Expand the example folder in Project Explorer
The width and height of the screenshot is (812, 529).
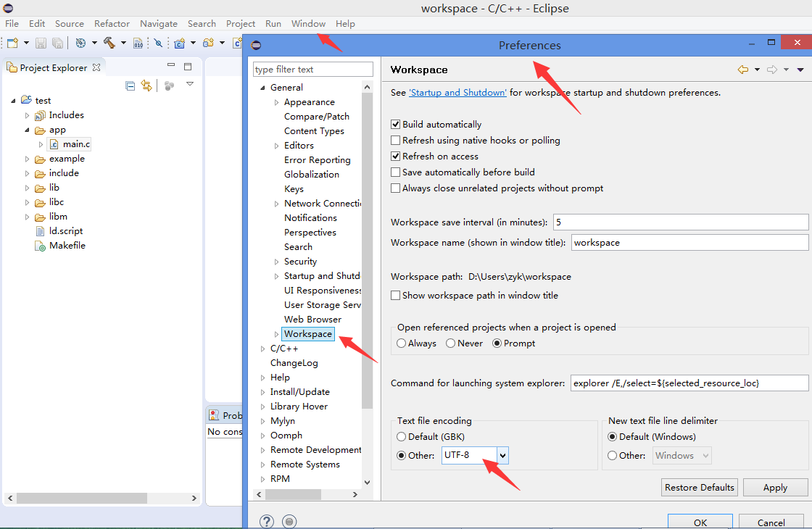(x=28, y=159)
